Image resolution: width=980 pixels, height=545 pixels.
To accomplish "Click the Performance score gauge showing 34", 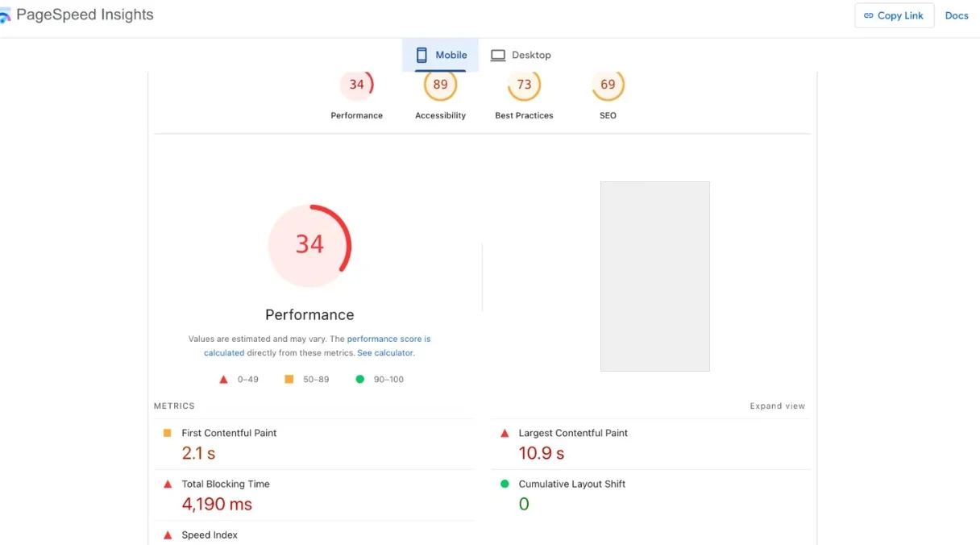I will 357,84.
